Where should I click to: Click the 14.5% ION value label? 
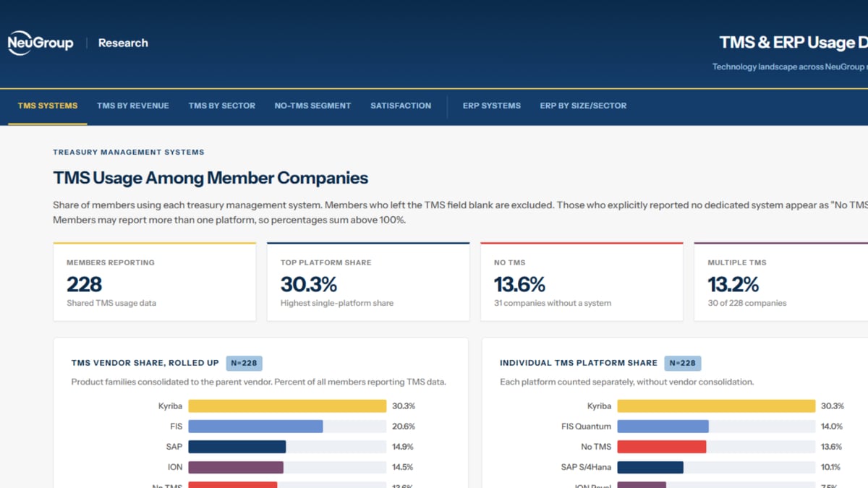point(404,467)
